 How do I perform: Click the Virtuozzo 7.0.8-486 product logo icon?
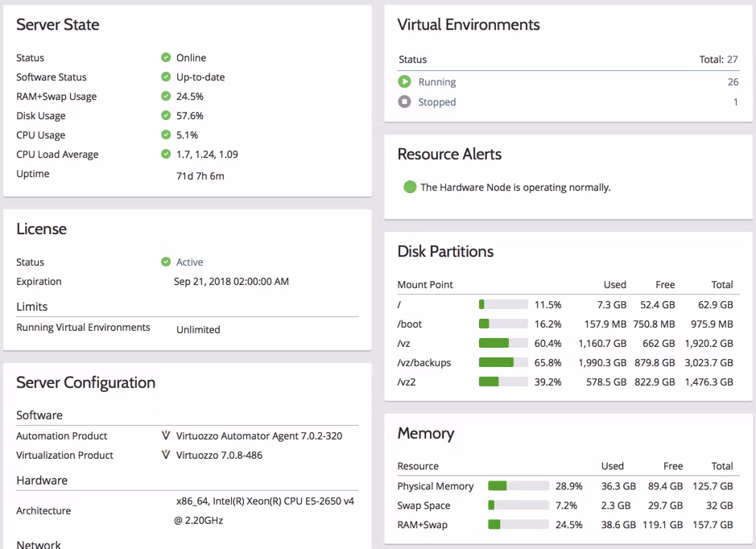click(166, 456)
